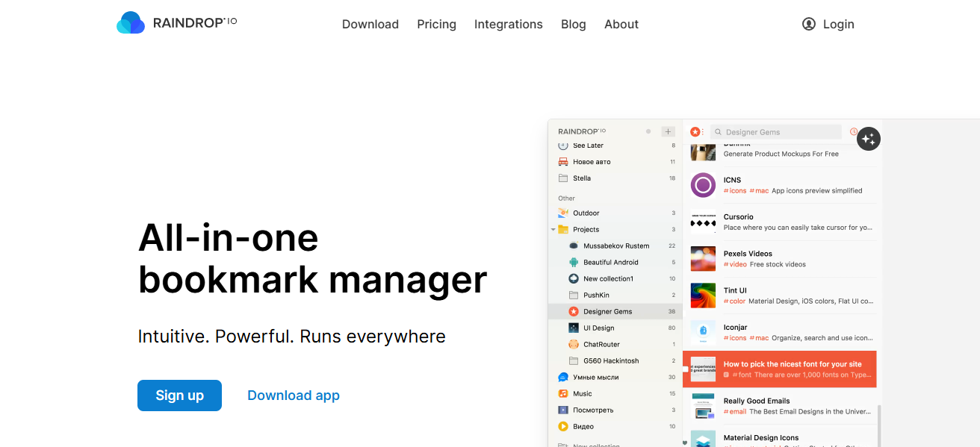The image size is (980, 447).
Task: Click the red star collection icon in header
Action: [x=695, y=131]
